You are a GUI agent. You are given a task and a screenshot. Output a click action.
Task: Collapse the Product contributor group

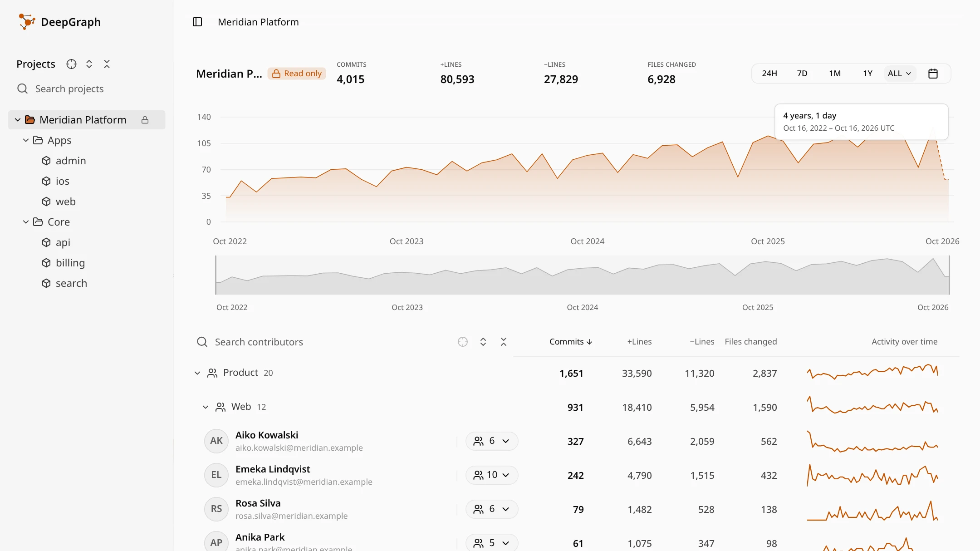point(197,373)
